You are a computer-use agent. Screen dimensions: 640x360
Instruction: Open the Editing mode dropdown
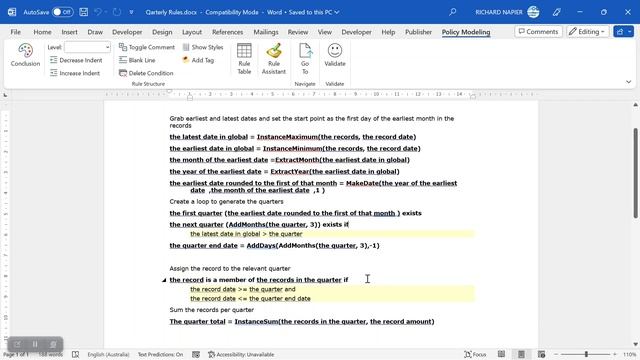[x=587, y=31]
